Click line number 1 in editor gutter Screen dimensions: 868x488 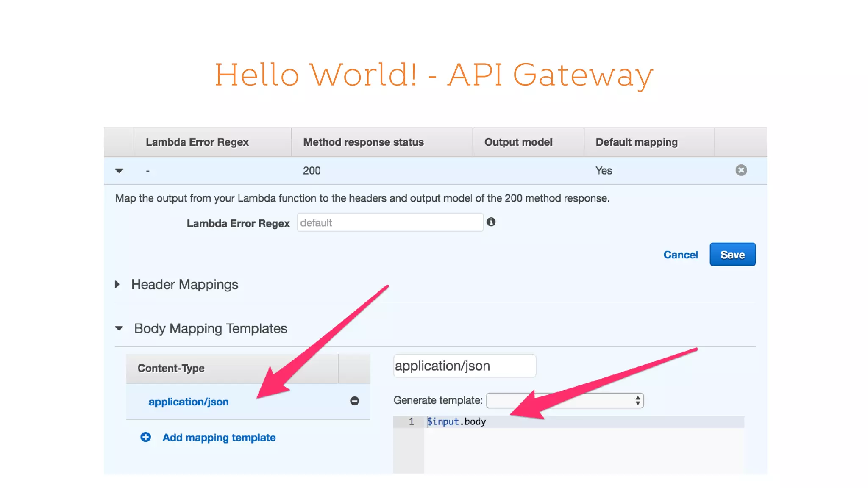point(411,421)
